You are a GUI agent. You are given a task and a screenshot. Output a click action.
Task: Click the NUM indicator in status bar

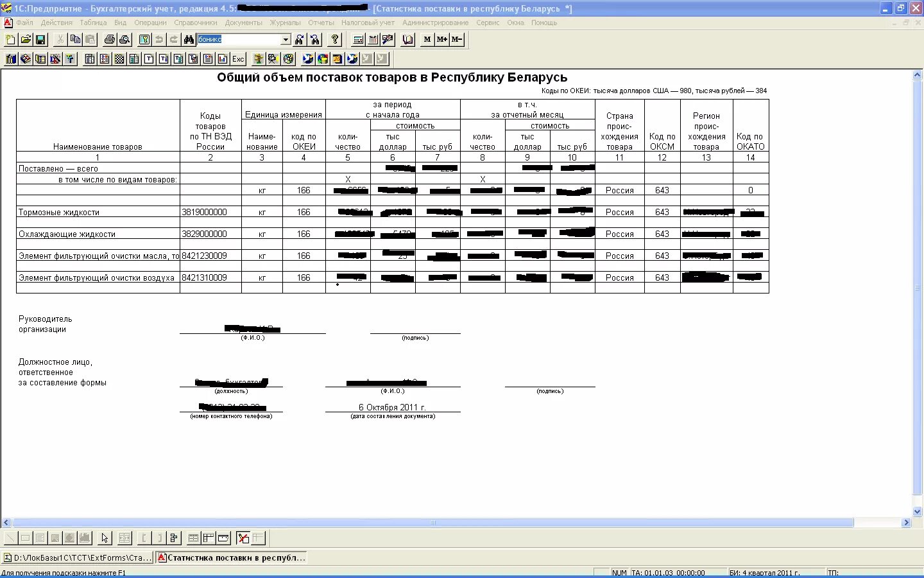coord(619,573)
